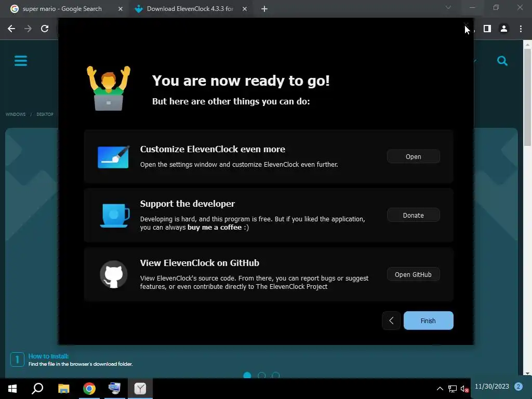Image resolution: width=532 pixels, height=399 pixels.
Task: Click the WINDOWS breadcrumb link
Action: (16, 114)
